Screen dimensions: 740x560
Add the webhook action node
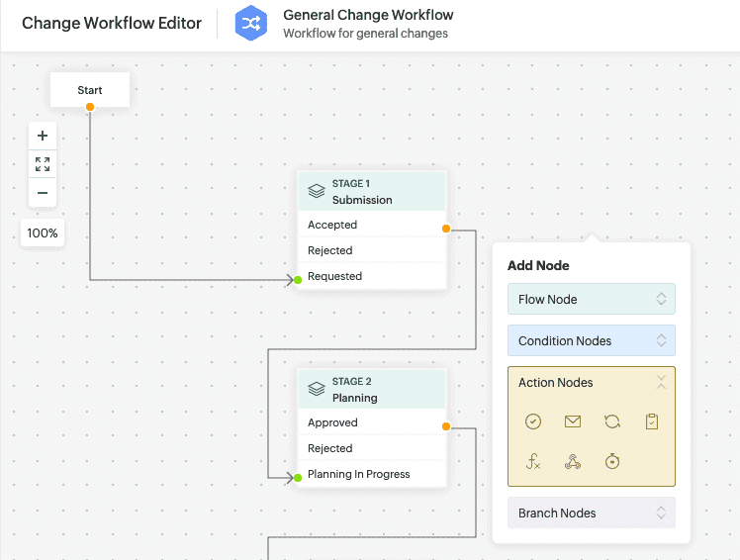pyautogui.click(x=573, y=461)
